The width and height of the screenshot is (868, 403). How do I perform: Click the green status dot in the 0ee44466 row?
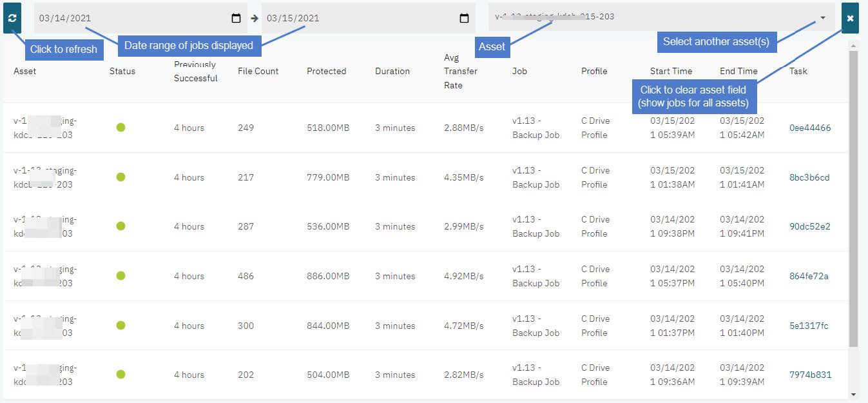point(121,127)
